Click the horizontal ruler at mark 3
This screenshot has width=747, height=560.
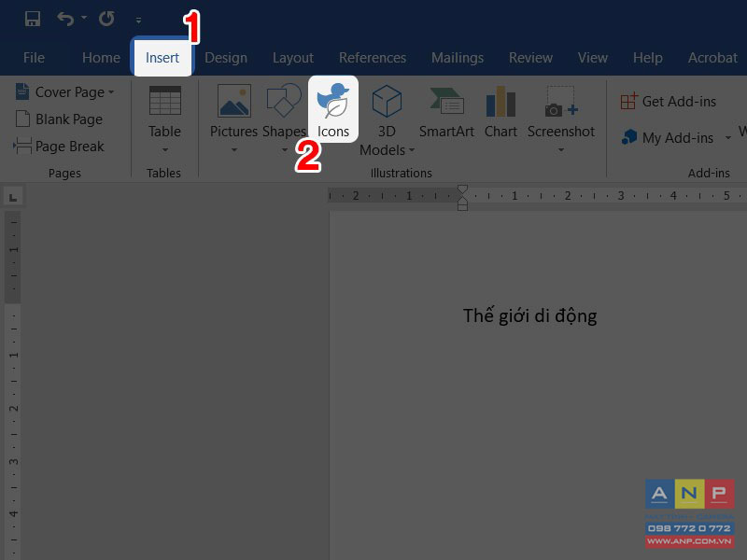[621, 196]
